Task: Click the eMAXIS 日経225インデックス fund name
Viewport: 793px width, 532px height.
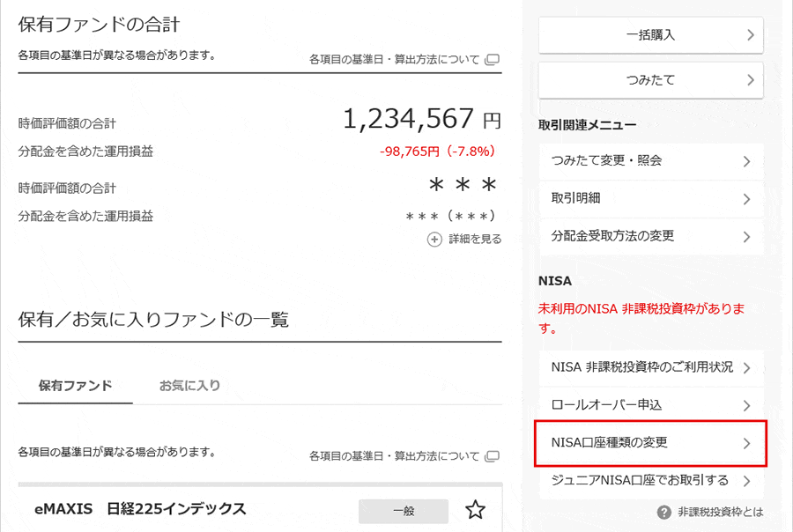Action: (x=140, y=509)
